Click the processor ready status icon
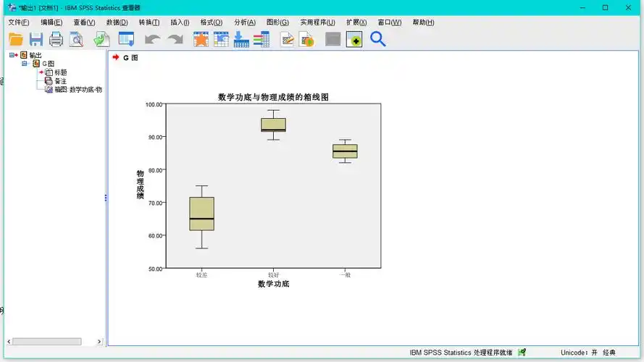Screen dimensions: 644x362 [522, 353]
